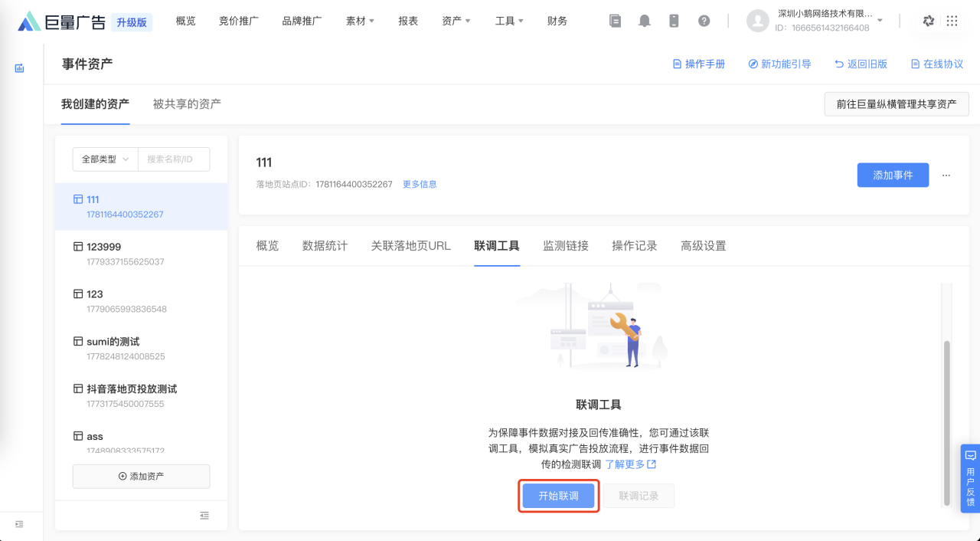Click the 升级版 badge
The width and height of the screenshot is (980, 541).
132,22
